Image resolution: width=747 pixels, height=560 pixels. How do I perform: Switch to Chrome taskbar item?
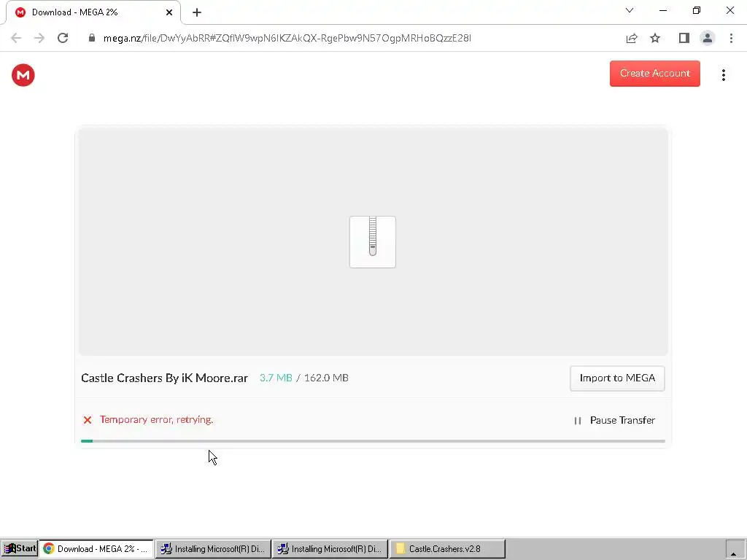point(96,548)
